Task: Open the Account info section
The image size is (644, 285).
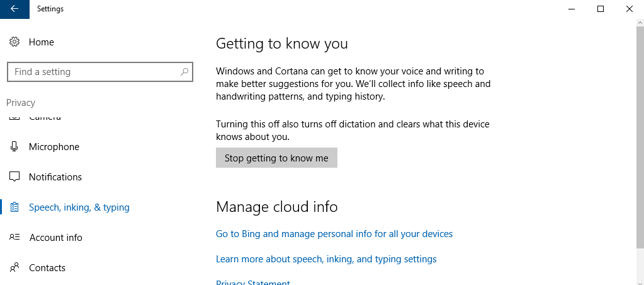Action: click(x=56, y=238)
